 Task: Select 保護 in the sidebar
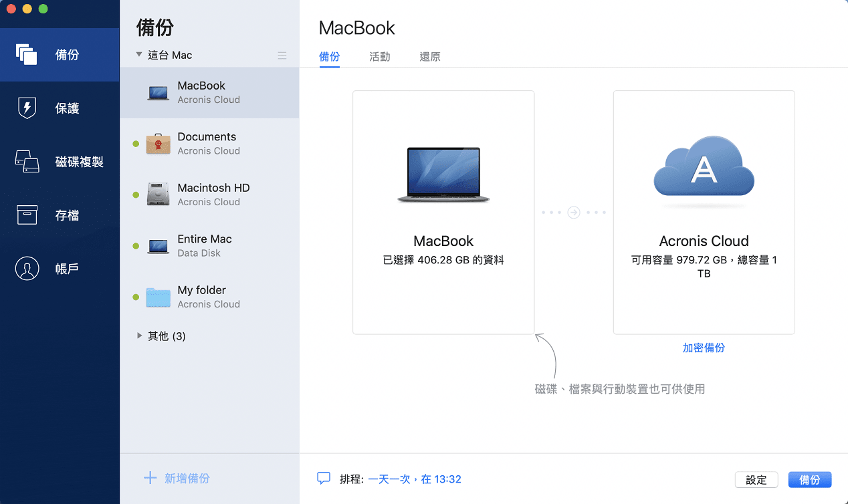point(60,108)
